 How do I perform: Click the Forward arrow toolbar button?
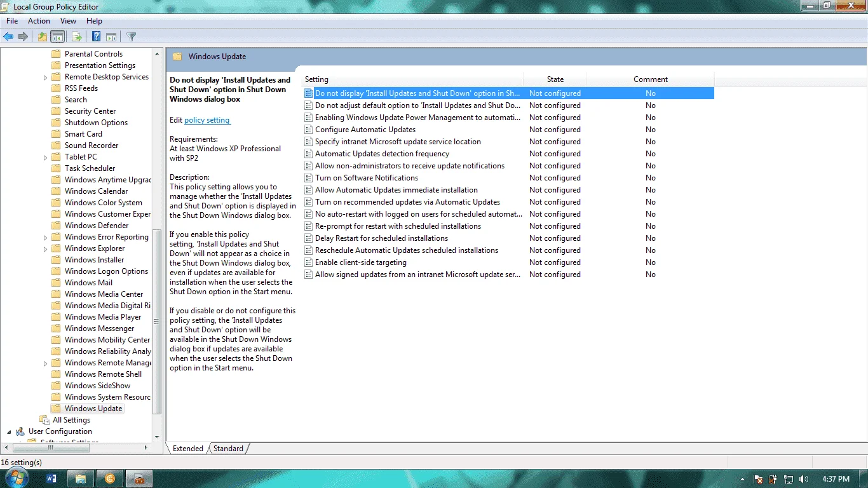(x=23, y=37)
